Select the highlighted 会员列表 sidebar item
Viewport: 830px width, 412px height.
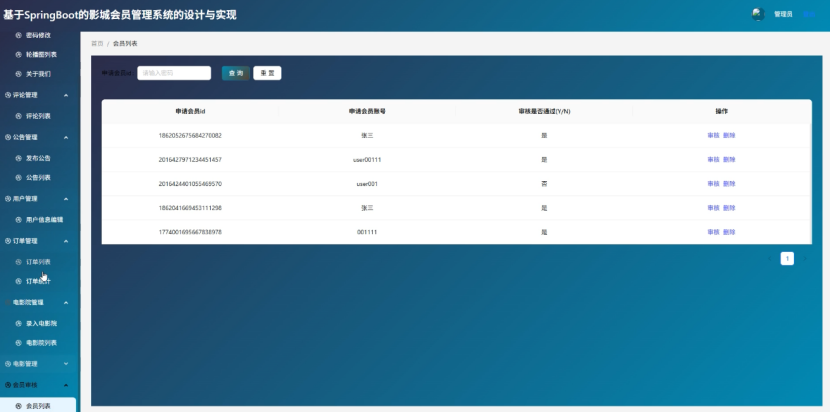pyautogui.click(x=38, y=406)
